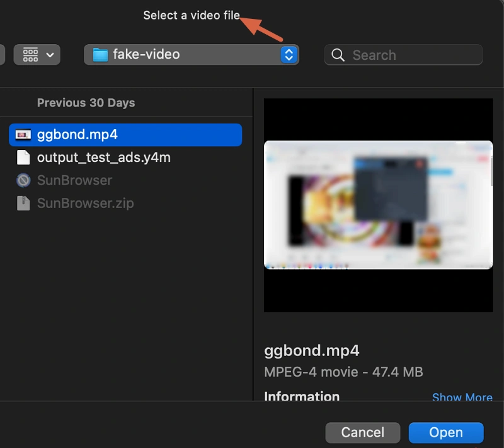Click the video preview thumbnail of ggbond.mp4
The height and width of the screenshot is (448, 504).
tap(378, 205)
